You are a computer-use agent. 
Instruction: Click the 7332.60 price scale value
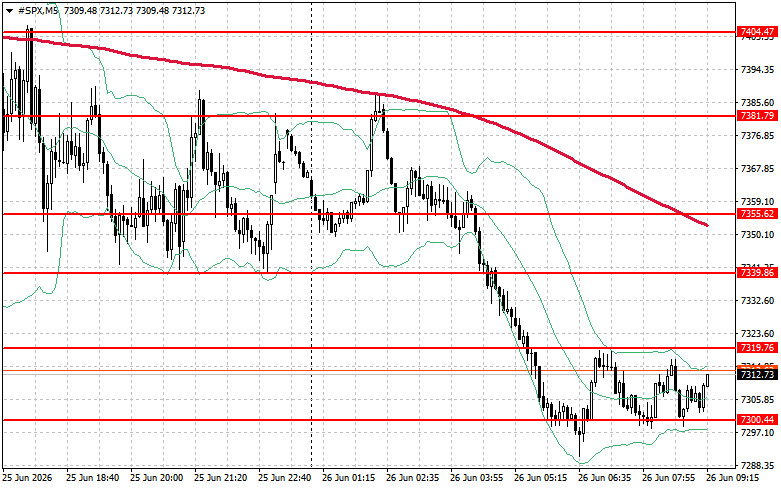pos(757,301)
